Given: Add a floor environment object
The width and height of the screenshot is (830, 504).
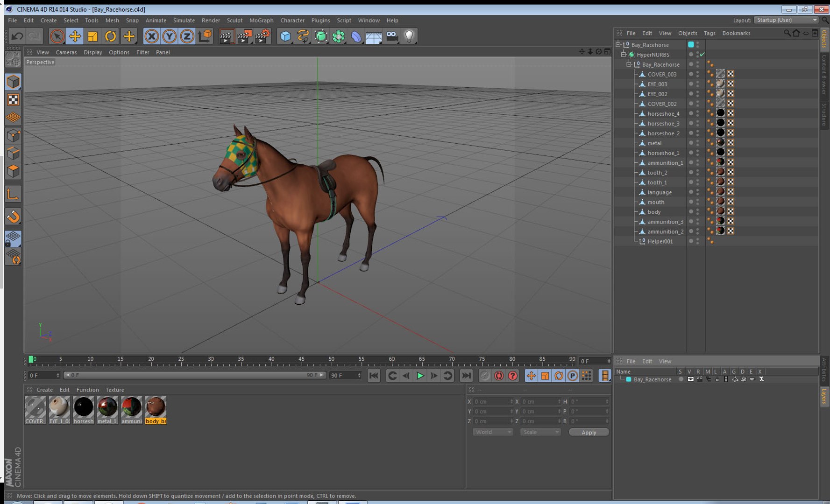Looking at the screenshot, I should 374,36.
